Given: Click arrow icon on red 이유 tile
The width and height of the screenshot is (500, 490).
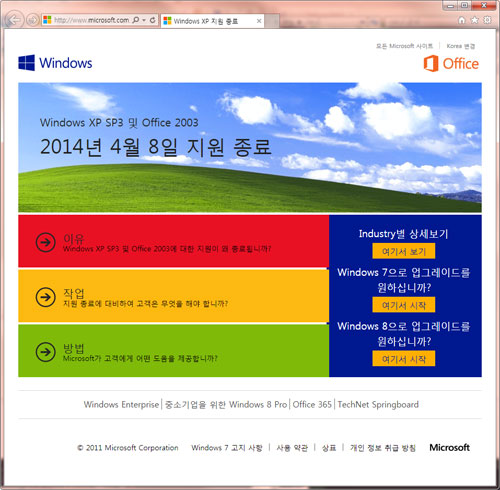Looking at the screenshot, I should (x=45, y=242).
